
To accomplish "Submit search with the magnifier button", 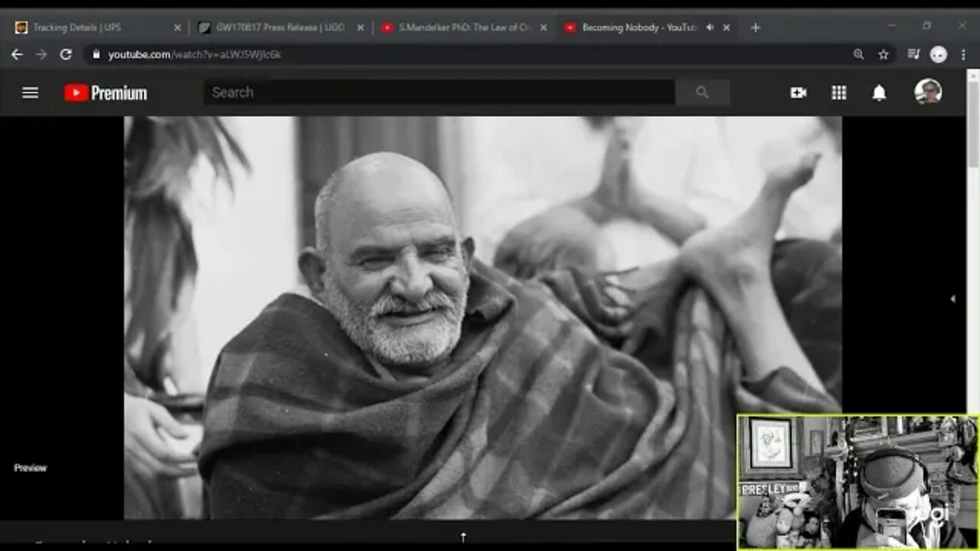I will pos(702,93).
